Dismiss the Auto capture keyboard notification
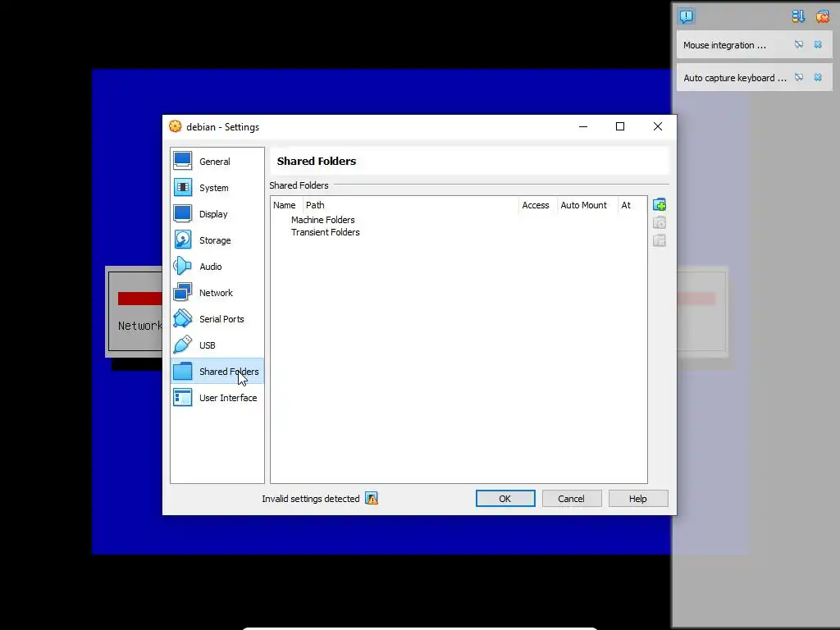Image resolution: width=840 pixels, height=630 pixels. tap(818, 77)
